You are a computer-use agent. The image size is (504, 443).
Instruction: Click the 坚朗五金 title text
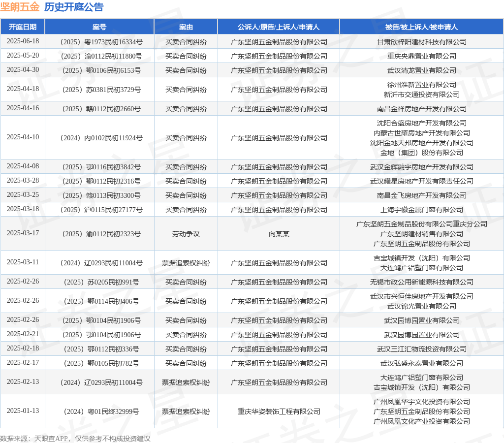pos(20,7)
